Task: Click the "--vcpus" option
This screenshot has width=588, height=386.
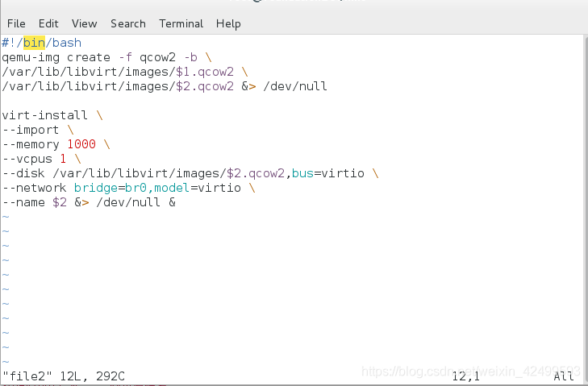Action: pyautogui.click(x=27, y=159)
